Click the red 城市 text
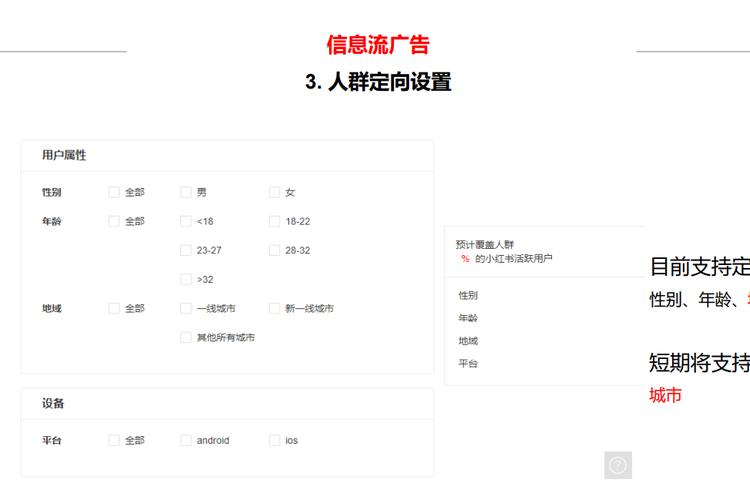This screenshot has height=500, width=750. [x=665, y=396]
